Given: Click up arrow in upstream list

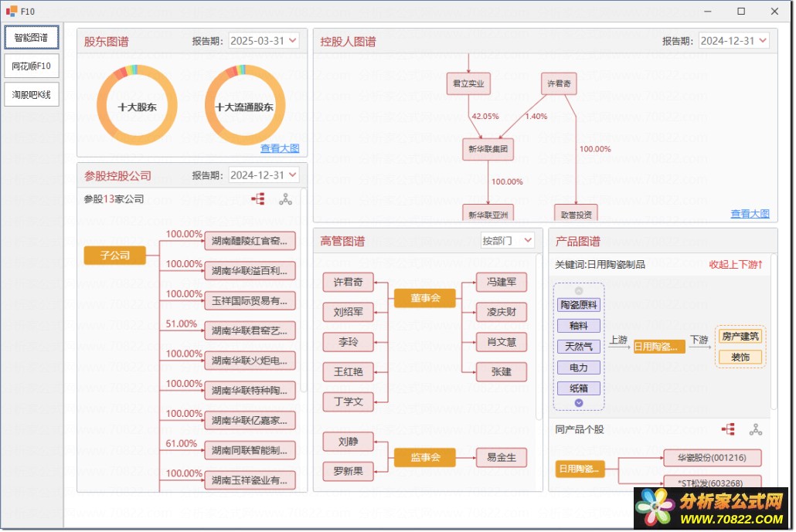Looking at the screenshot, I should click(x=579, y=290).
